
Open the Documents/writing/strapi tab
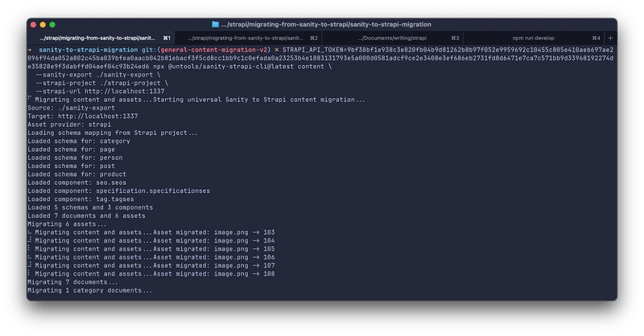[x=392, y=38]
